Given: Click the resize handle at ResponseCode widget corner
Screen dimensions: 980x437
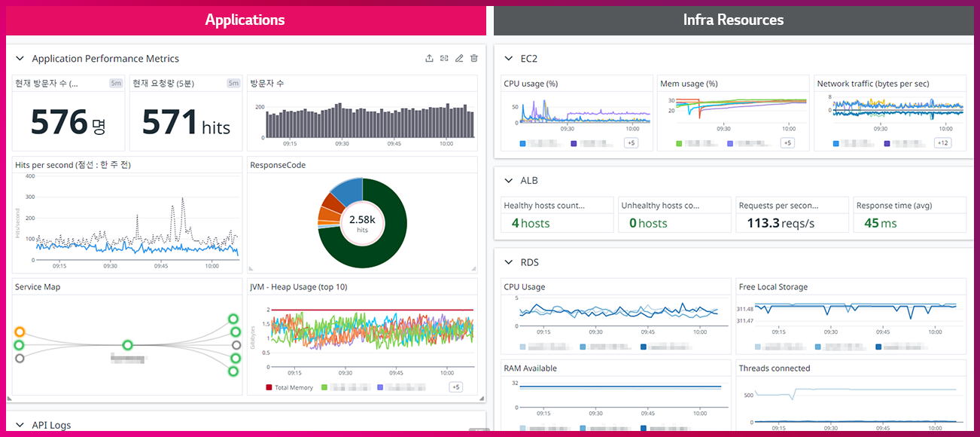Looking at the screenshot, I should pos(474,269).
